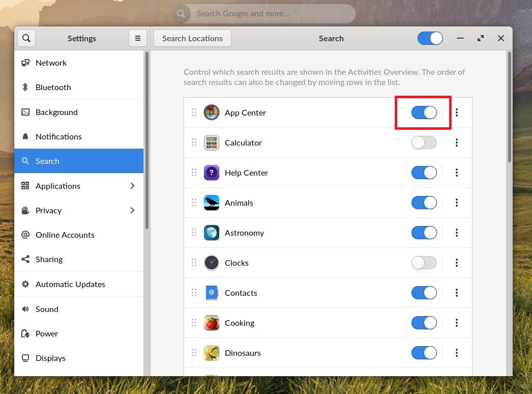Click the Notifications bell icon
Image resolution: width=532 pixels, height=394 pixels.
(25, 136)
